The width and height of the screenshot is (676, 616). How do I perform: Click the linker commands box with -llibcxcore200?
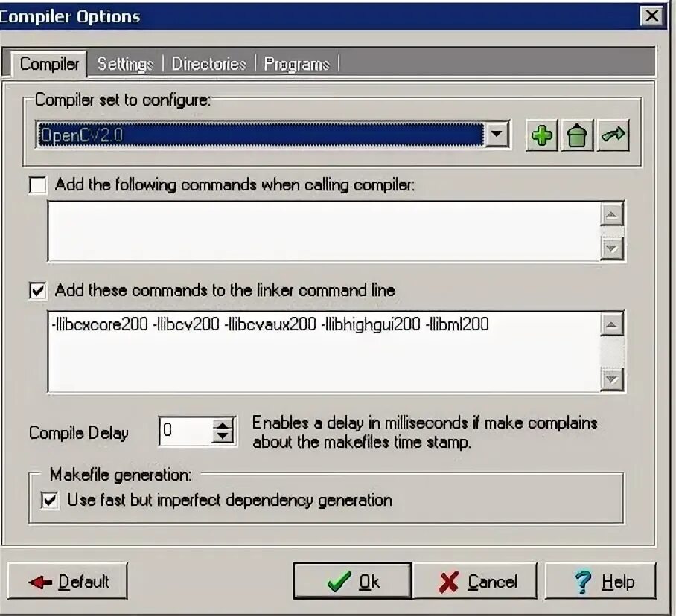323,351
